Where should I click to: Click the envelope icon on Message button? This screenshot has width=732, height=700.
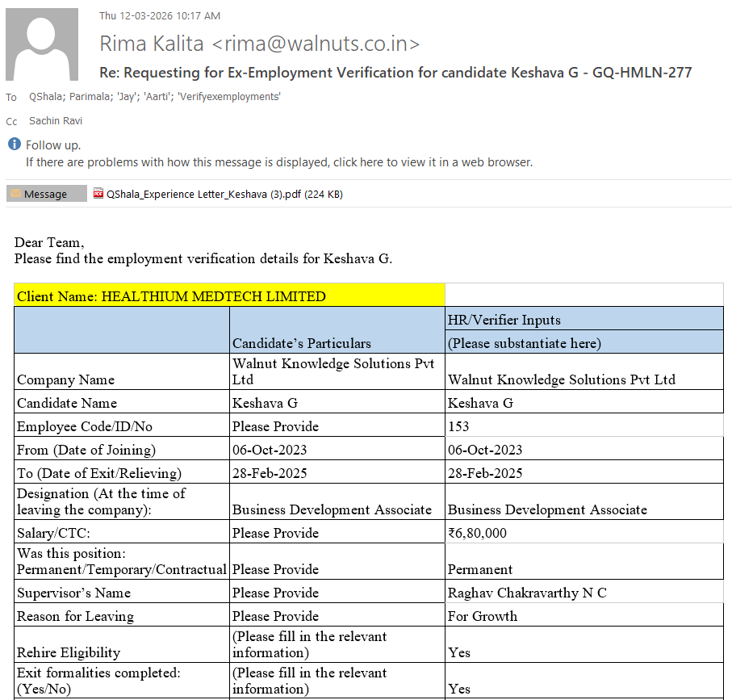coord(15,194)
